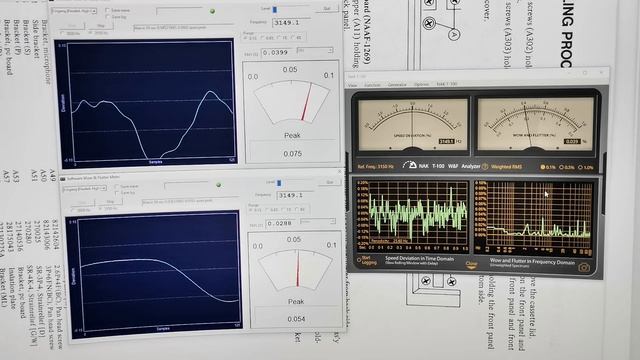The height and width of the screenshot is (360, 640).
Task: Open the Generator menu in NAK T-100
Action: click(397, 84)
